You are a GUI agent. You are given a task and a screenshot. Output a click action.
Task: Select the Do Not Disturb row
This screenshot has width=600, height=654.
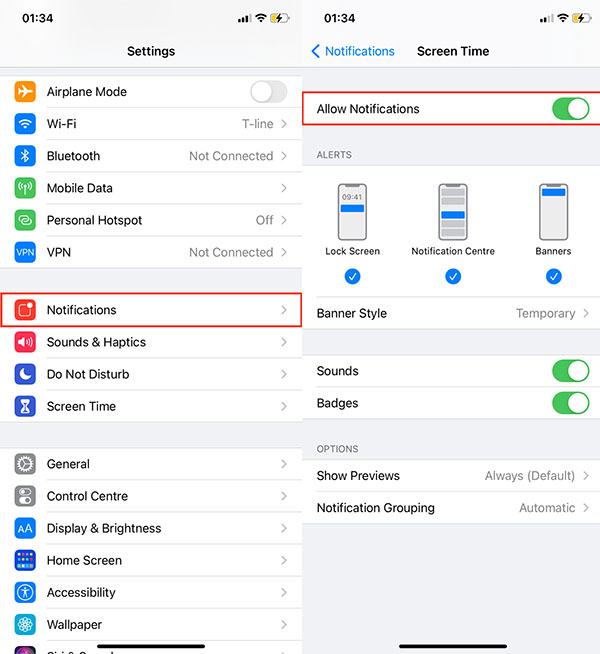pos(151,374)
